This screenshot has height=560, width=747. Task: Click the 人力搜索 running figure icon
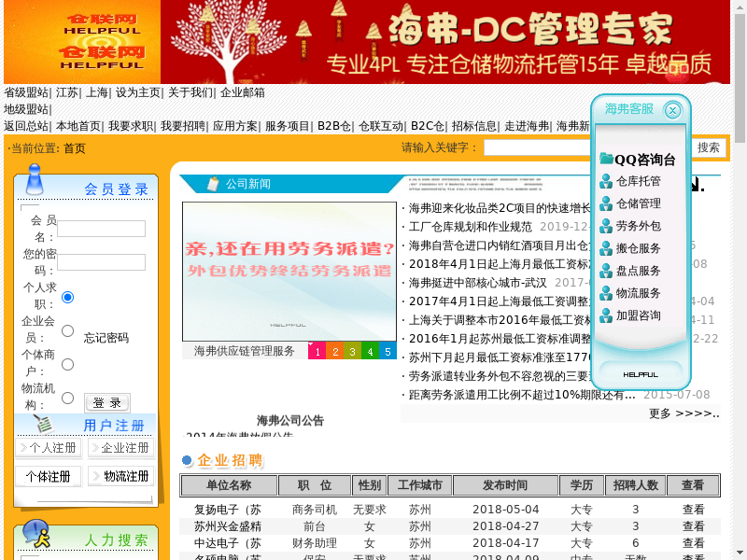[36, 534]
